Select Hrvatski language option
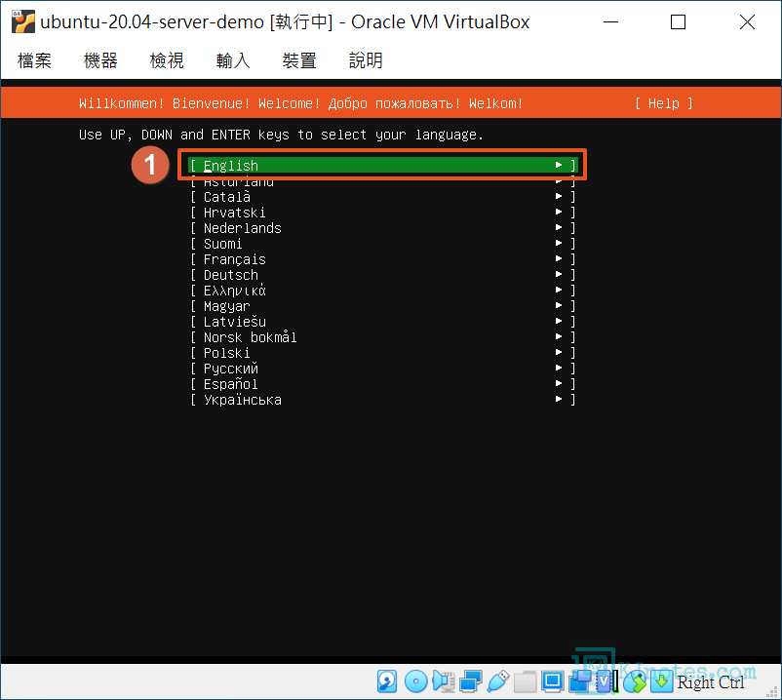Viewport: 782px width, 700px height. pyautogui.click(x=382, y=213)
